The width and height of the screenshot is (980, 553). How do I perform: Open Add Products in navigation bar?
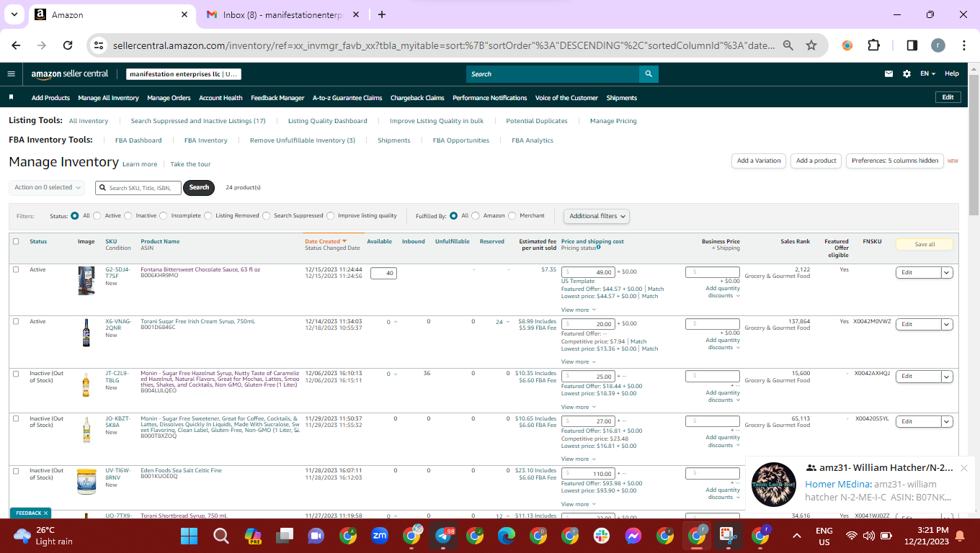point(50,98)
